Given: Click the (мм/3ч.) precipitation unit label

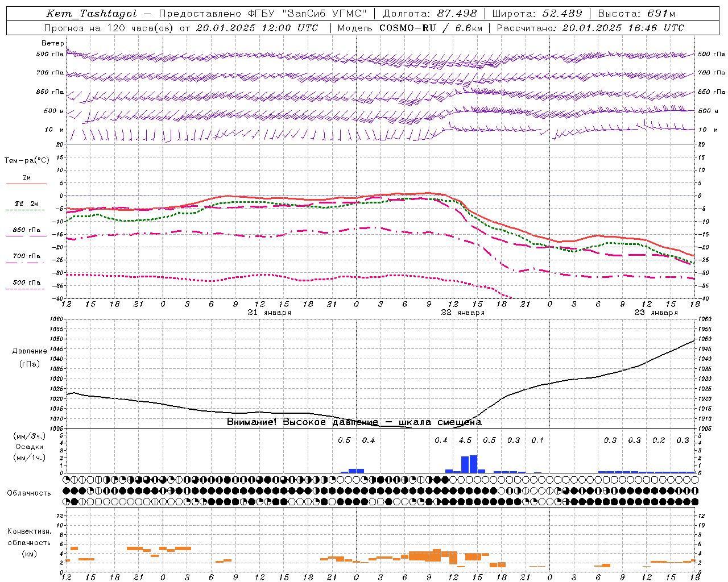Looking at the screenshot, I should click(30, 436).
